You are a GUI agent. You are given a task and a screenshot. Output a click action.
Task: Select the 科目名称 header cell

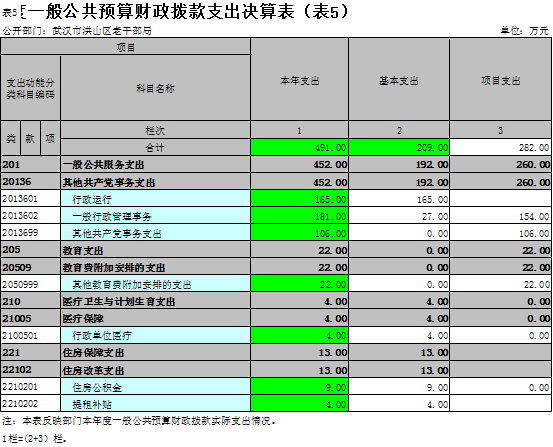pos(155,88)
